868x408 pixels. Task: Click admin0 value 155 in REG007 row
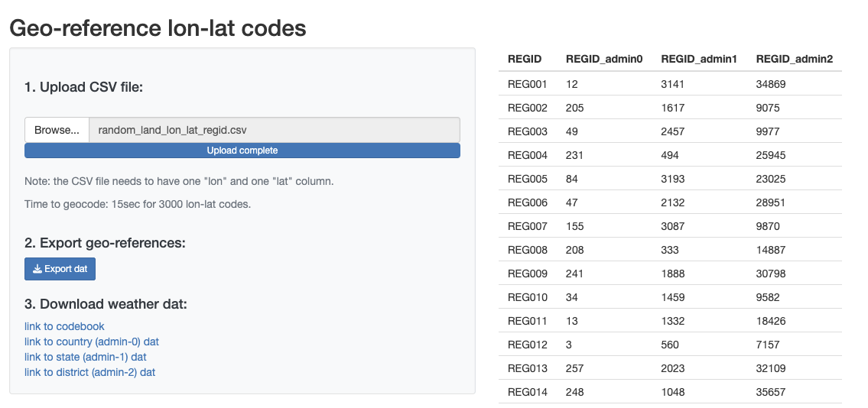point(574,226)
